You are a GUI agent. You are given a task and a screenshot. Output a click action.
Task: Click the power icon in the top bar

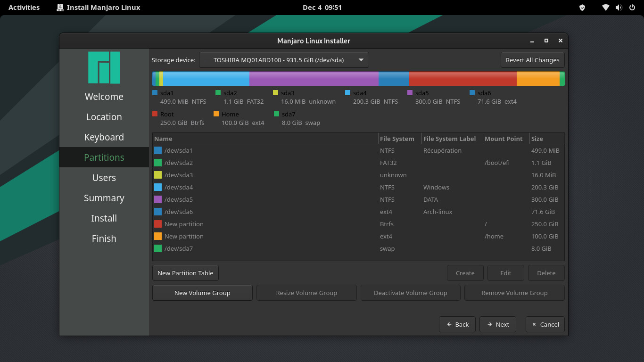(x=632, y=8)
